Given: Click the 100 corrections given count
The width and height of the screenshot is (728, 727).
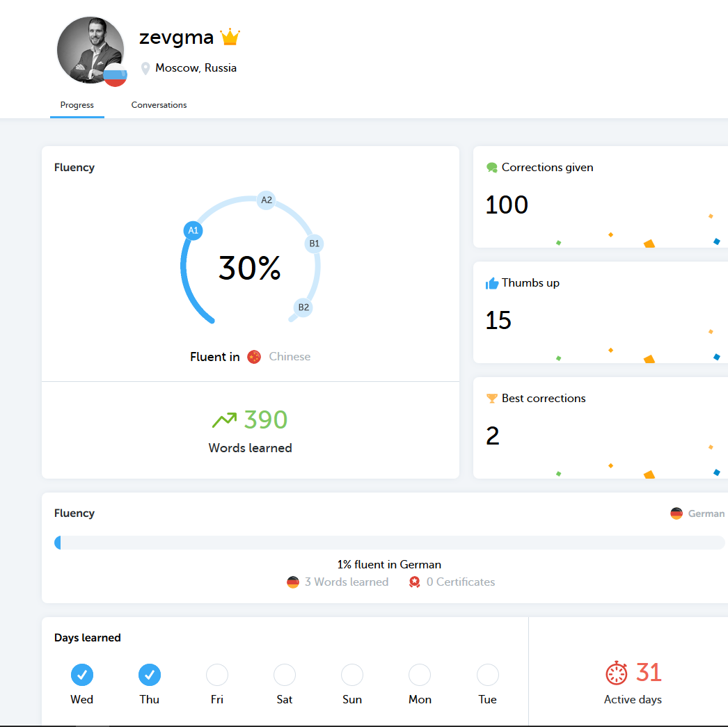Looking at the screenshot, I should pos(507,205).
